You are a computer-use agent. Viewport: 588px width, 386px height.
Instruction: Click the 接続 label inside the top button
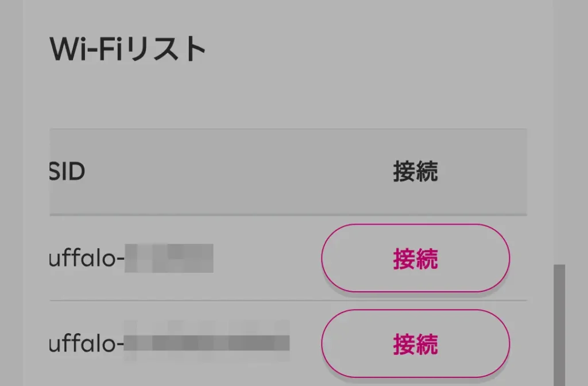415,258
